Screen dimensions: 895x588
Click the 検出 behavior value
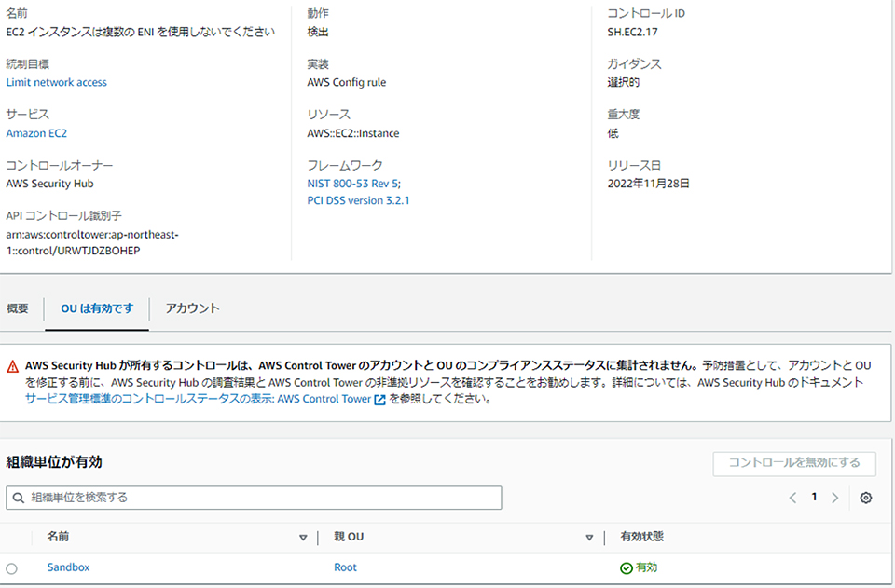pyautogui.click(x=318, y=32)
